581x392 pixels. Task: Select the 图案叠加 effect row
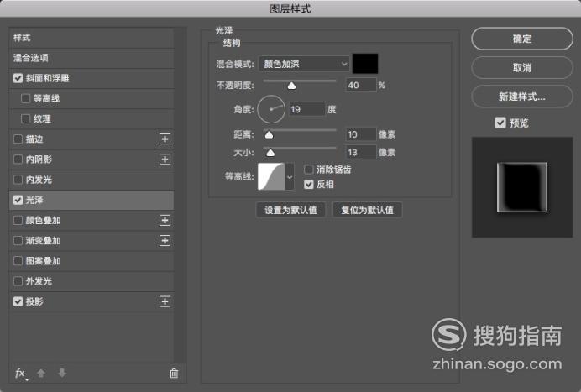(x=92, y=261)
